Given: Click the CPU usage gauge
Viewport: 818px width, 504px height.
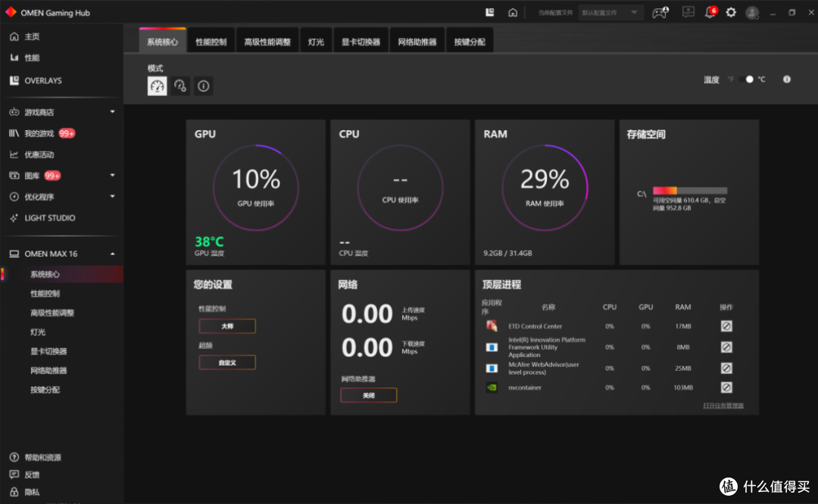Looking at the screenshot, I should coord(400,188).
